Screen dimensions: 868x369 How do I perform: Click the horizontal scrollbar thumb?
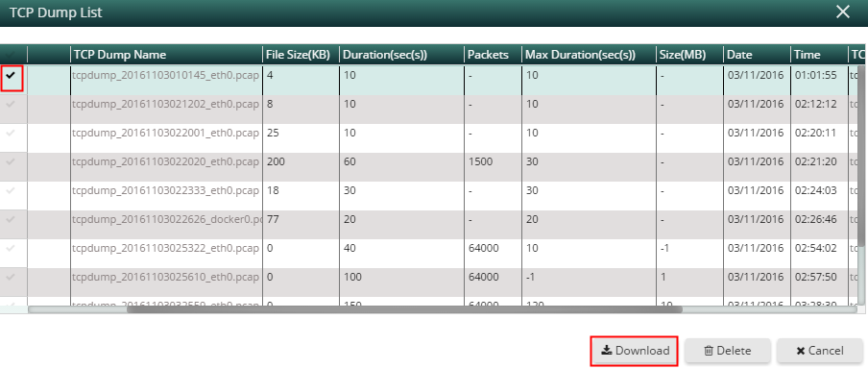[404, 309]
